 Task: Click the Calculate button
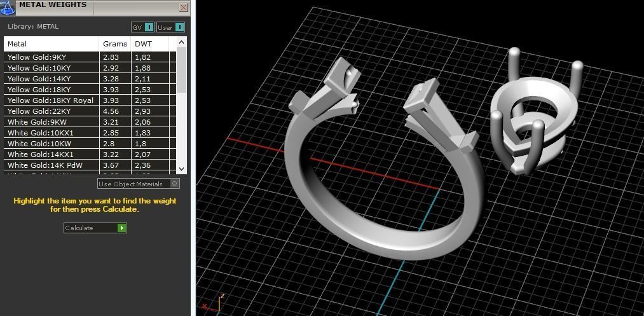[95, 228]
